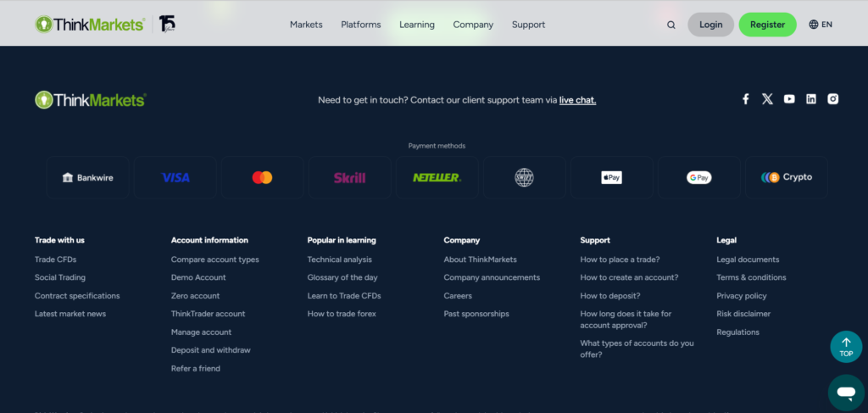
Task: Open the Instagram social icon
Action: (833, 99)
